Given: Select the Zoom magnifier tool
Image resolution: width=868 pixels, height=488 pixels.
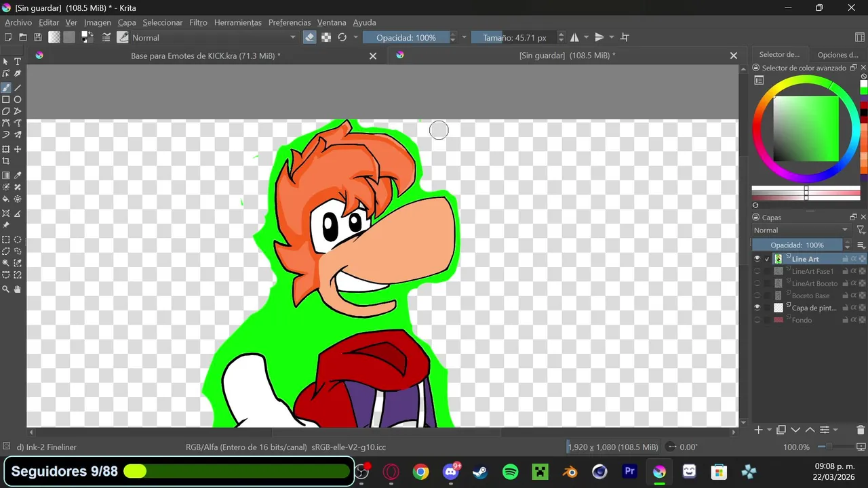Looking at the screenshot, I should coord(6,289).
